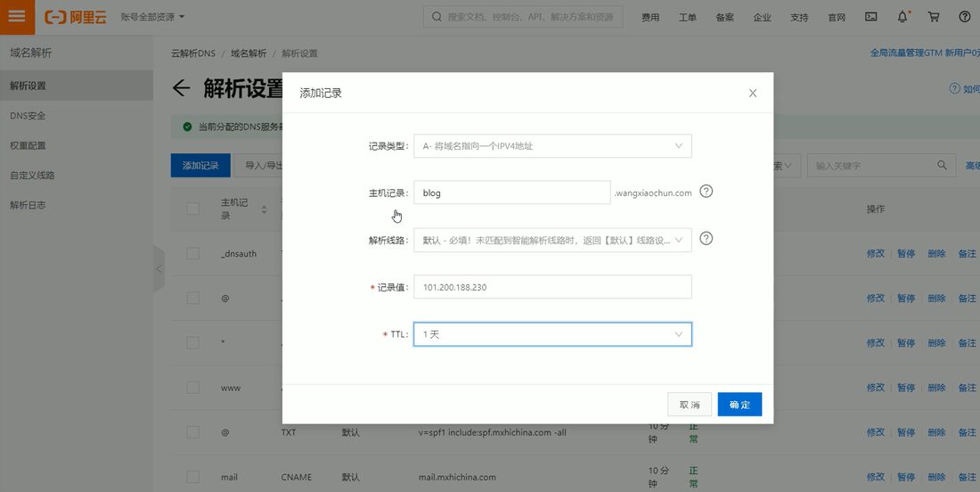Click .wangxiaochun.com domain suffix text
Viewport: 980px width, 492px height.
click(652, 193)
